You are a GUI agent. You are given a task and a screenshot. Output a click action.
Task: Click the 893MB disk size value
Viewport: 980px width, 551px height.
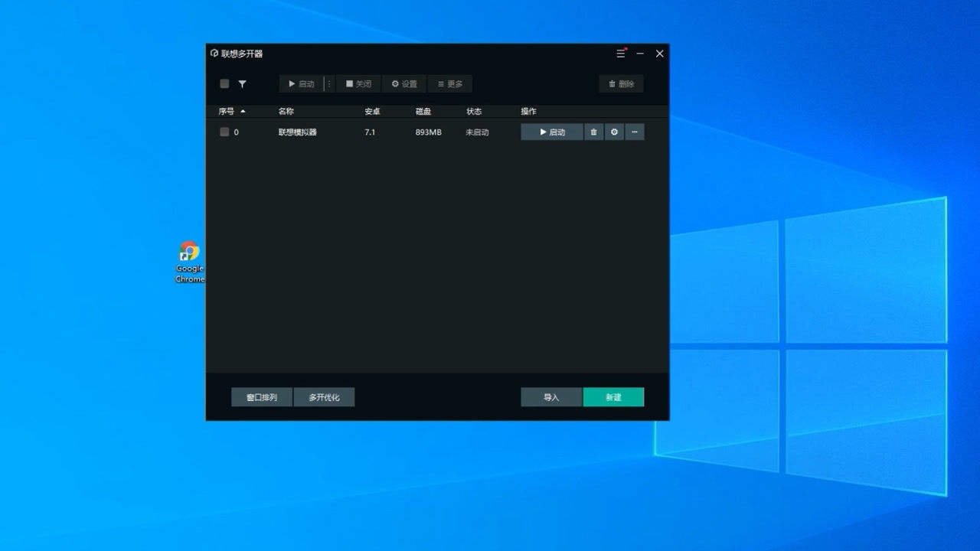tap(429, 132)
